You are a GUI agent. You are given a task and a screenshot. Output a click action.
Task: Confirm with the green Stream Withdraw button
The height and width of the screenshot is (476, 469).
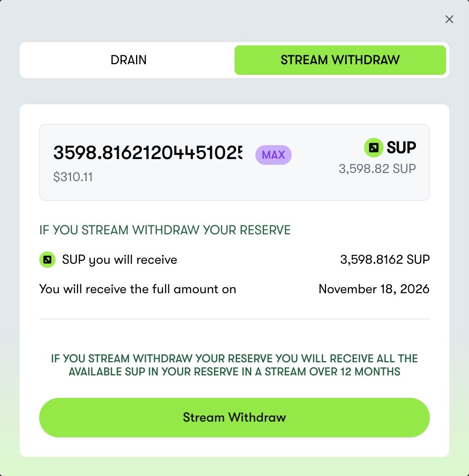click(234, 418)
